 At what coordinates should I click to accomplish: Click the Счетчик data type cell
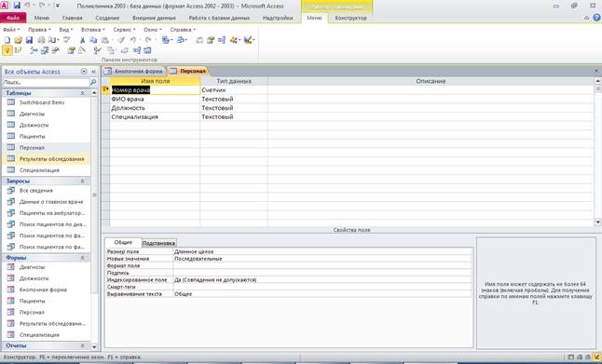point(233,89)
